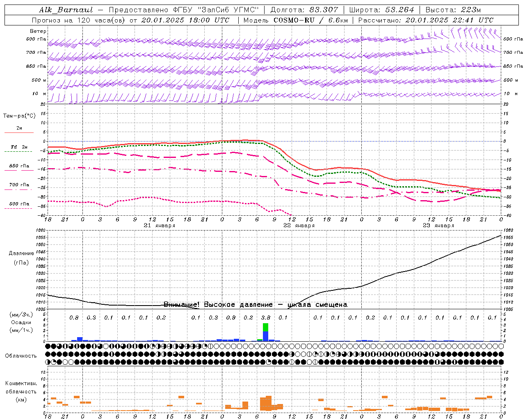Click the 'Ветер' wind panel label
Viewport: 525px width, 420px height.
(38, 31)
